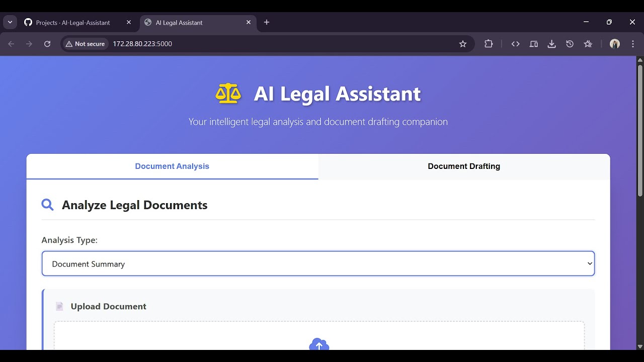
Task: Open the browser downloads icon
Action: [x=552, y=44]
